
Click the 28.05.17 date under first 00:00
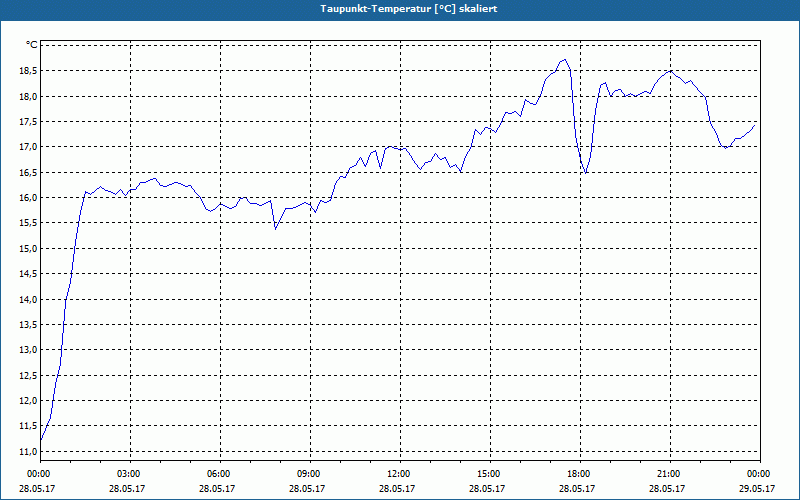[x=37, y=489]
